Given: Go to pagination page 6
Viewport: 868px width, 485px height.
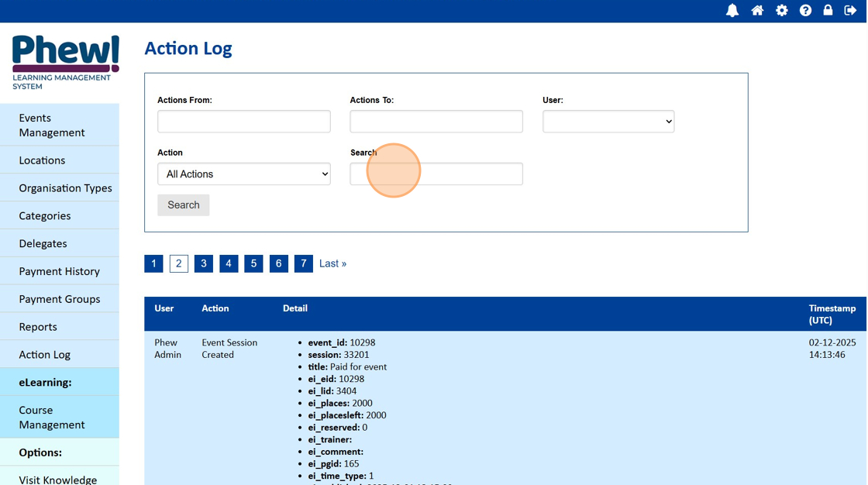Looking at the screenshot, I should point(278,263).
